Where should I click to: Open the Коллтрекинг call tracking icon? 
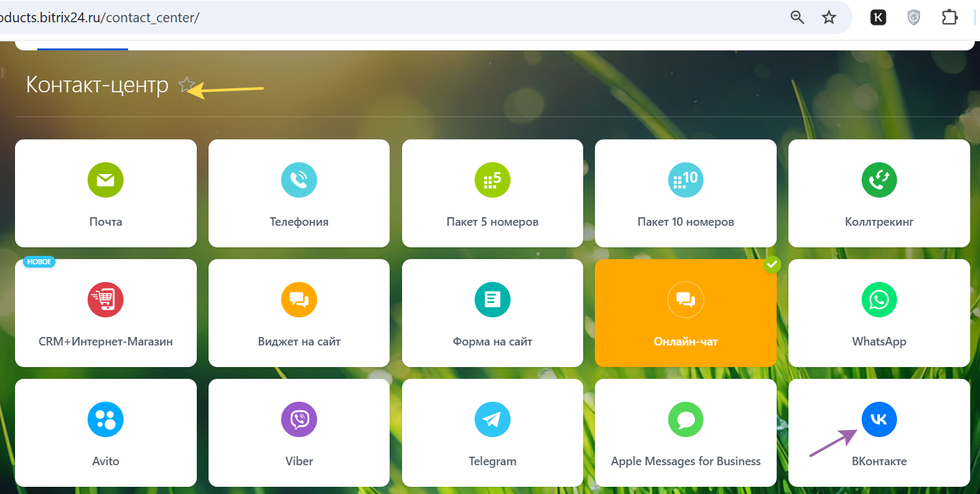pyautogui.click(x=879, y=180)
